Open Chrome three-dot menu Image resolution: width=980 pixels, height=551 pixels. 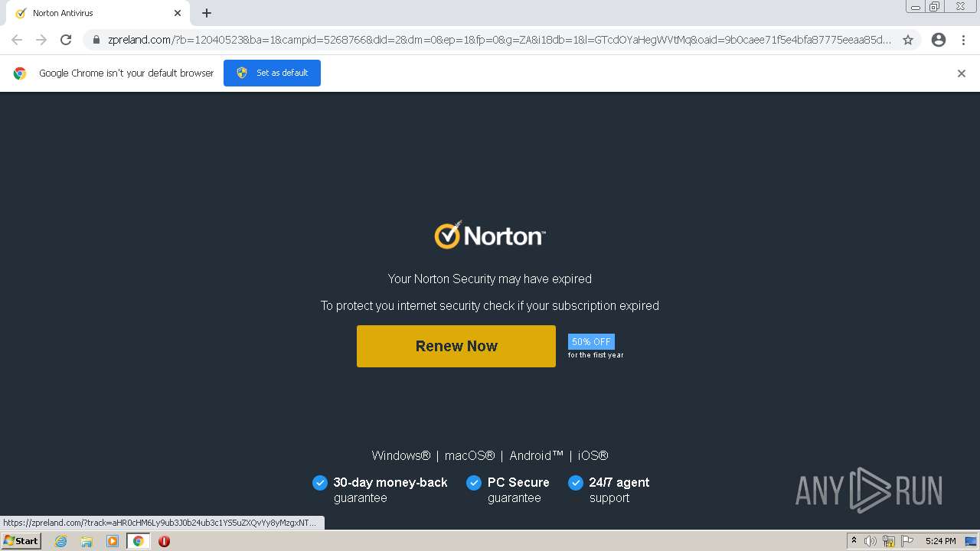click(964, 40)
